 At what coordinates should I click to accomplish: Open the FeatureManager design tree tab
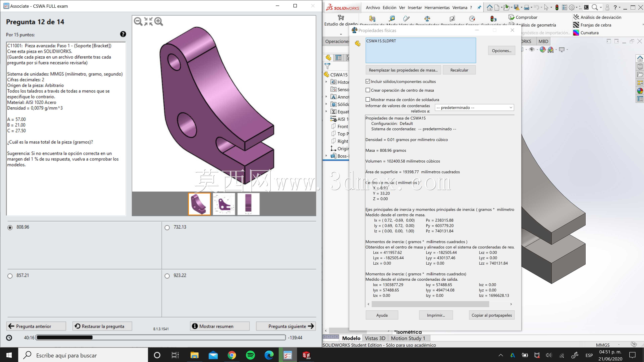point(329,58)
